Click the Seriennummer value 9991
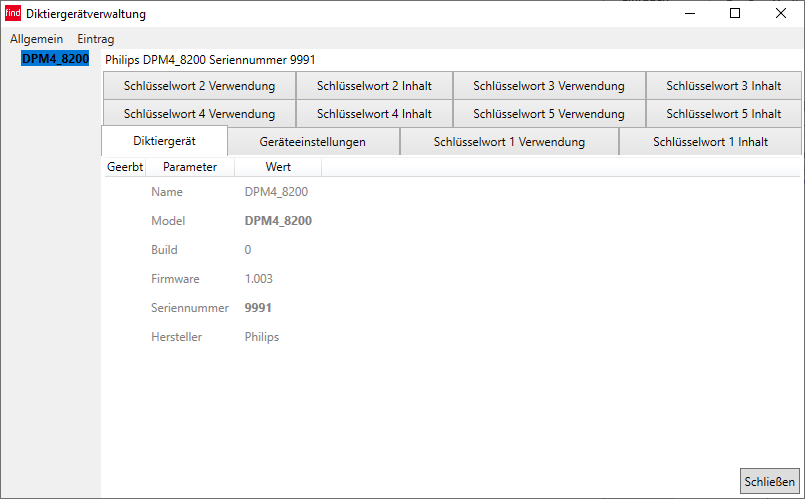 point(258,308)
